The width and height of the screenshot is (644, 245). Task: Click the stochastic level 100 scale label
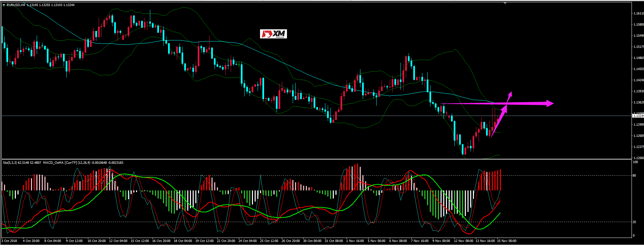635,162
